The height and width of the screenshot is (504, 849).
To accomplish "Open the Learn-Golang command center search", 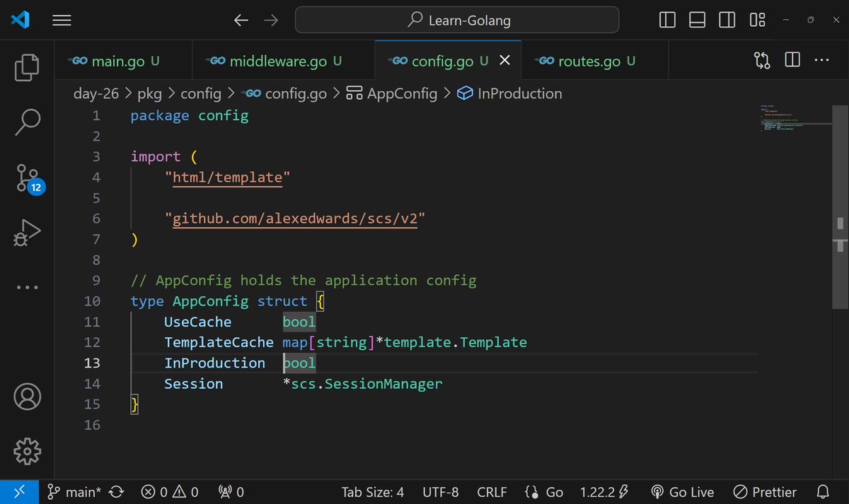I will [457, 20].
